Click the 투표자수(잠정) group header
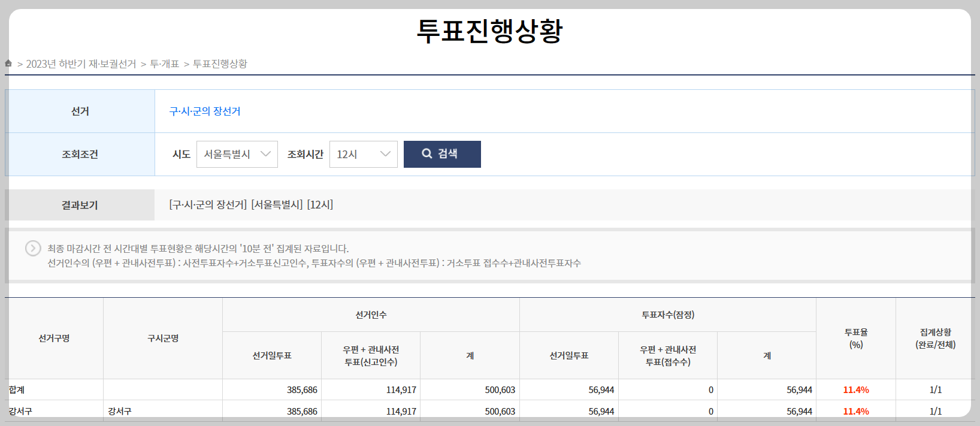Screen dimensions: 980x426 pos(668,315)
